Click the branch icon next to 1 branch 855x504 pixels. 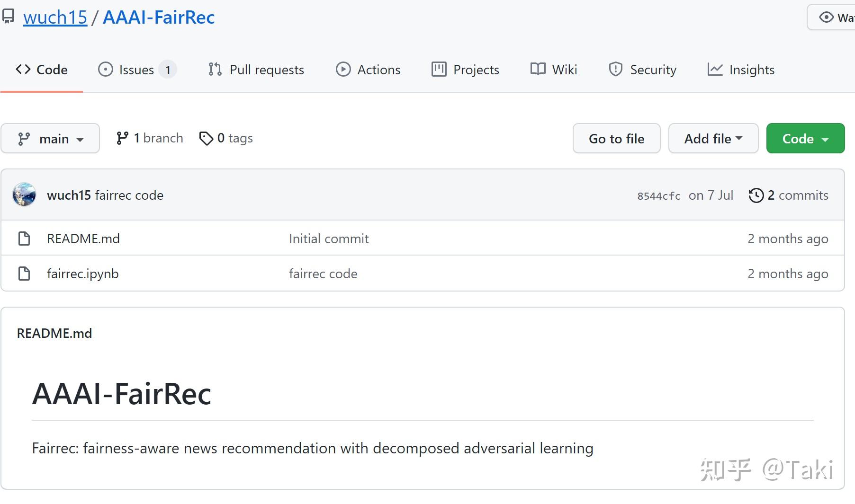click(x=122, y=138)
